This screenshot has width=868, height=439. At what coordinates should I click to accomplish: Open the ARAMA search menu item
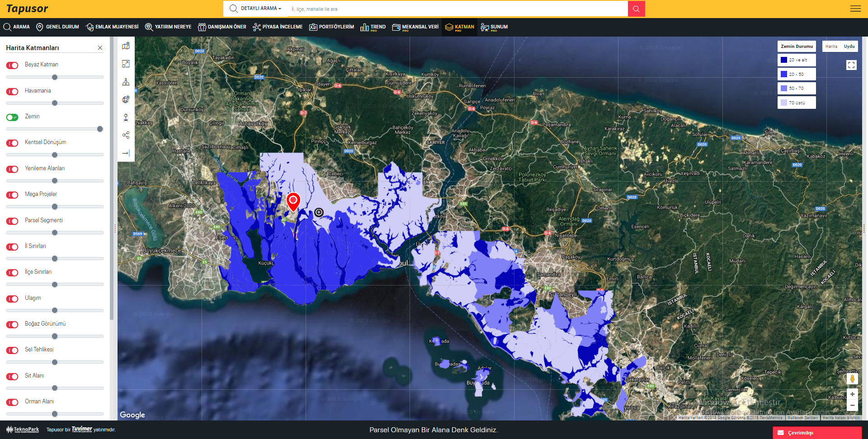tap(16, 27)
